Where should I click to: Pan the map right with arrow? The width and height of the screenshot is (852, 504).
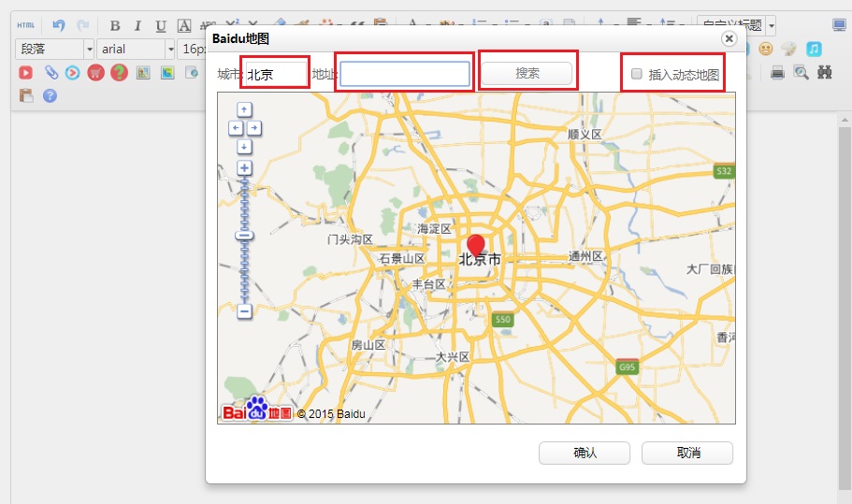click(254, 128)
